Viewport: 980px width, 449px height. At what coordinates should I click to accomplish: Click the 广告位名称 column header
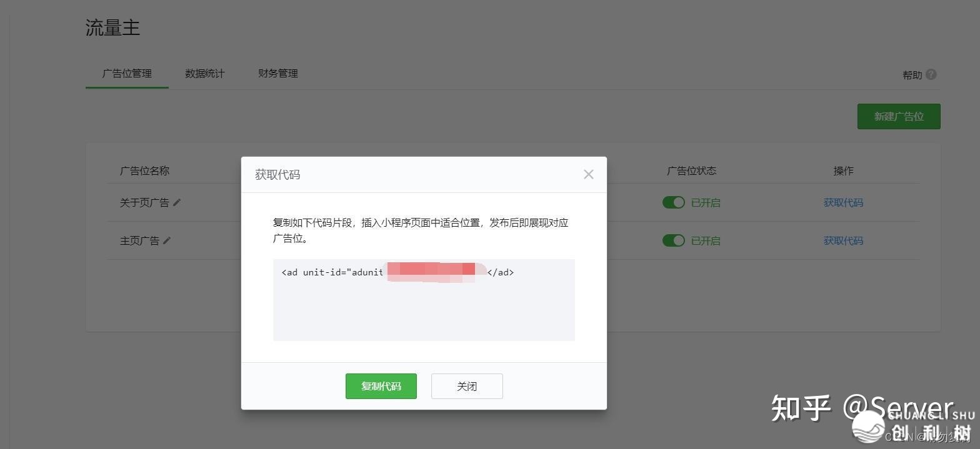click(144, 170)
